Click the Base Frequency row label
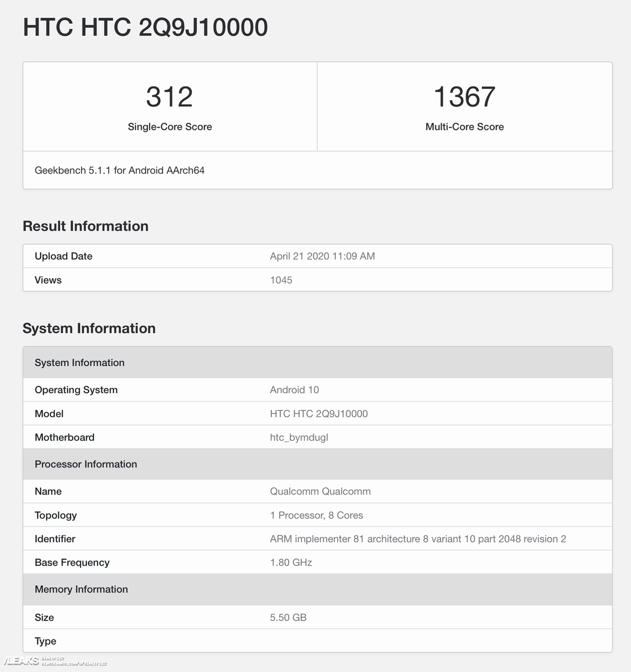 click(x=72, y=562)
